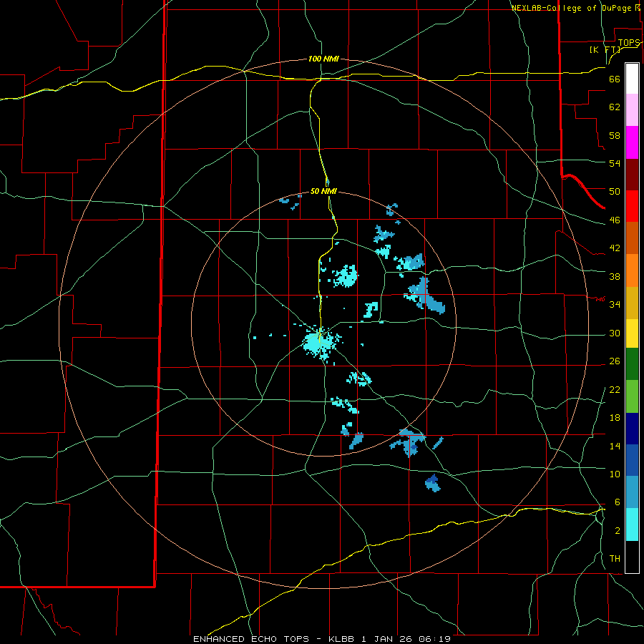Click the legend value 50
The height and width of the screenshot is (644, 644).
pos(615,191)
